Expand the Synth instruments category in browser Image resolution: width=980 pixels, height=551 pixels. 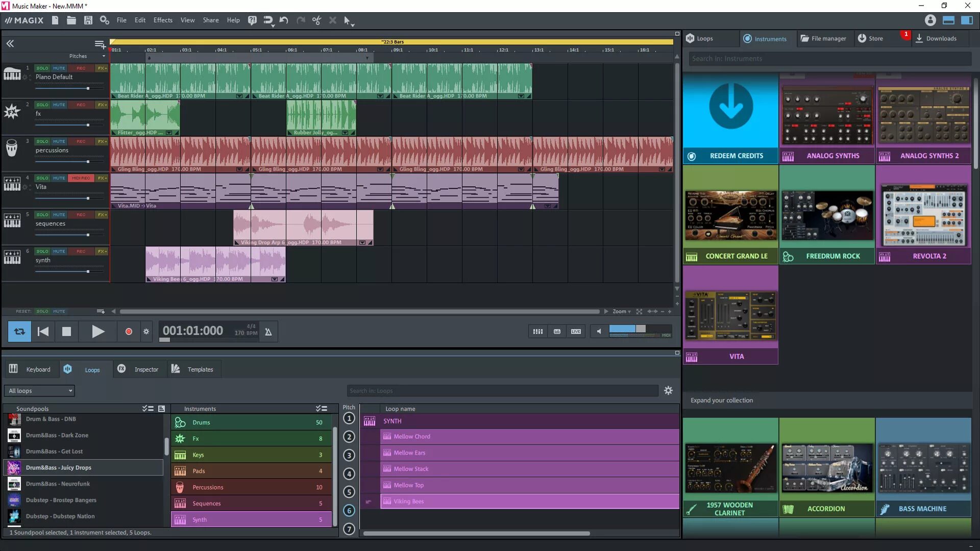(199, 519)
